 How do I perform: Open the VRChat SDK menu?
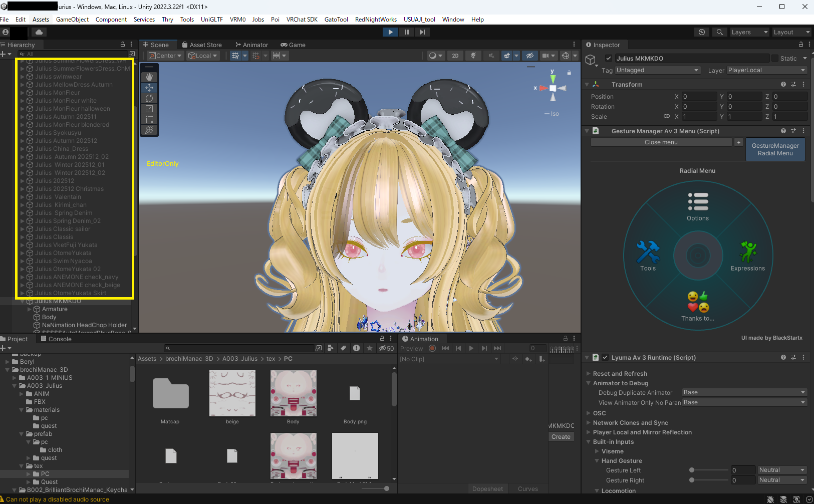point(302,20)
